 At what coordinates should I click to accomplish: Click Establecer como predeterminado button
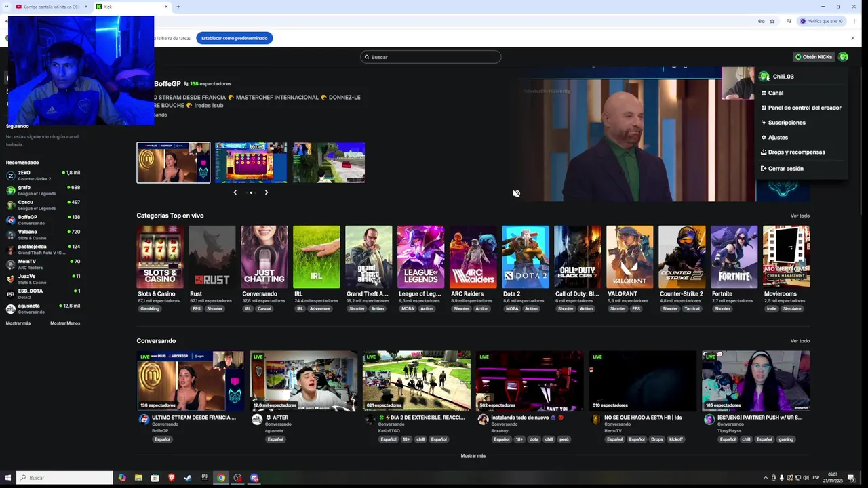235,38
